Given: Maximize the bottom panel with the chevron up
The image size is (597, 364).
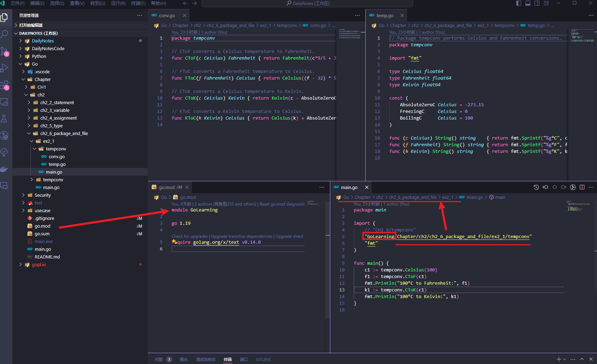Looking at the screenshot, I should [x=582, y=359].
